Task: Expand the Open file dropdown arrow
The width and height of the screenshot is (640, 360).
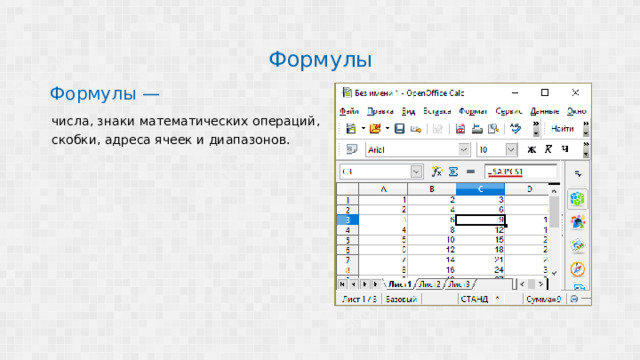Action: click(387, 129)
